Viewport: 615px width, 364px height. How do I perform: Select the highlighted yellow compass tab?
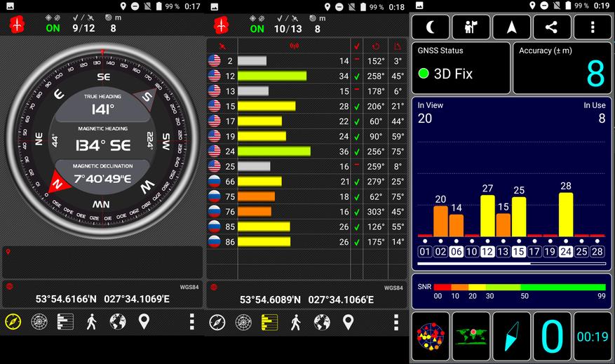click(x=13, y=322)
